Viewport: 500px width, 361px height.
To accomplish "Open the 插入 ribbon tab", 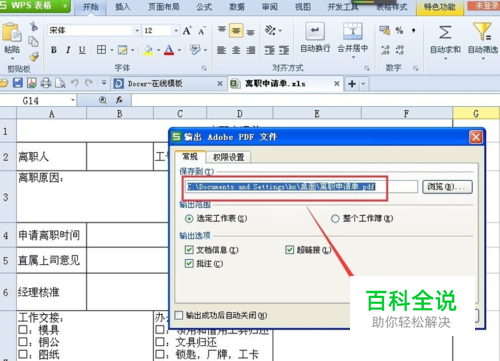I will 123,7.
